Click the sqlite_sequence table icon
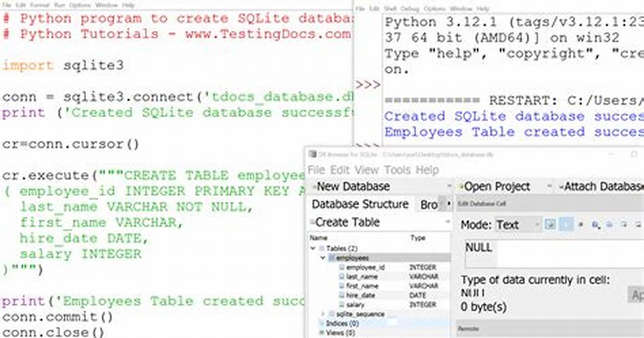 click(x=332, y=314)
